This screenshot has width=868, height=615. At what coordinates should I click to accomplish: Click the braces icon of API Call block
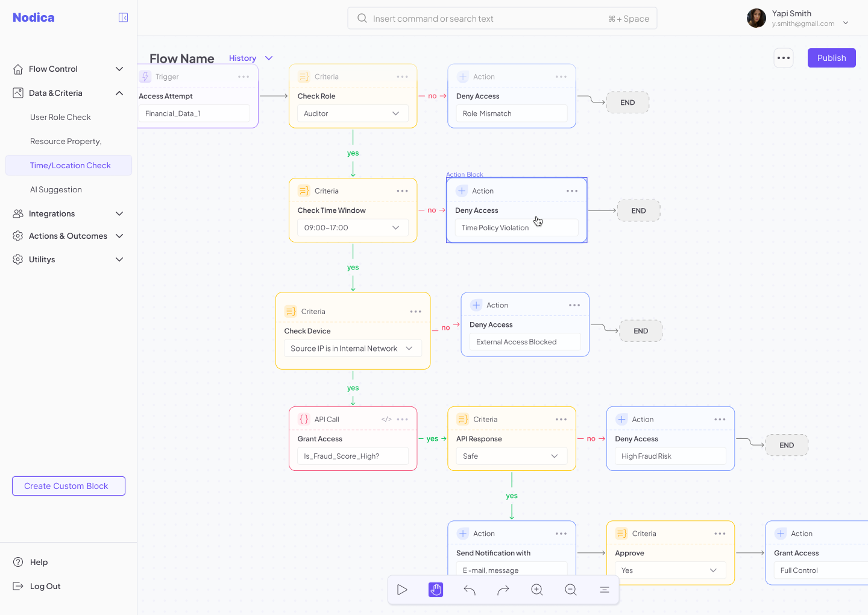tap(304, 419)
